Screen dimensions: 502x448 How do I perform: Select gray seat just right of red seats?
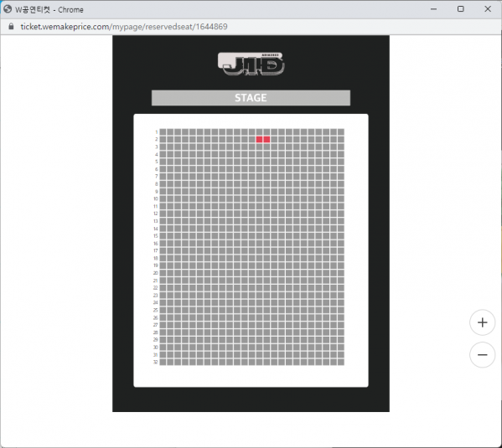(x=274, y=139)
